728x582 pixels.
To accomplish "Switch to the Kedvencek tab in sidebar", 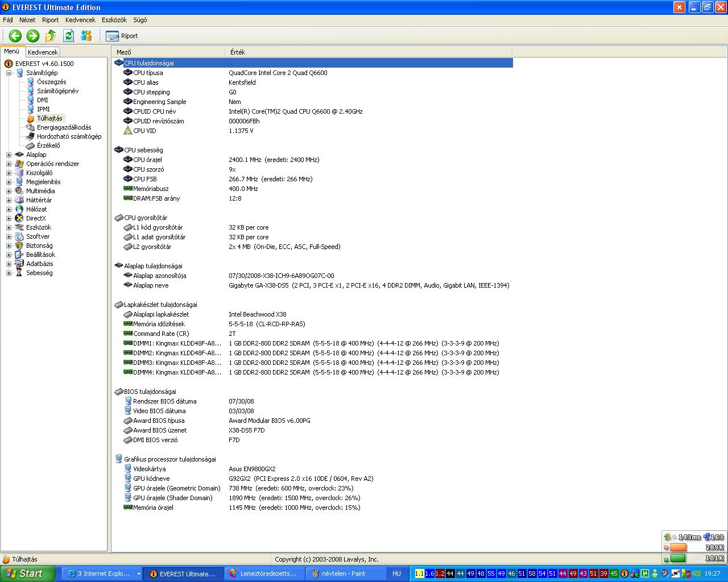I will [43, 52].
